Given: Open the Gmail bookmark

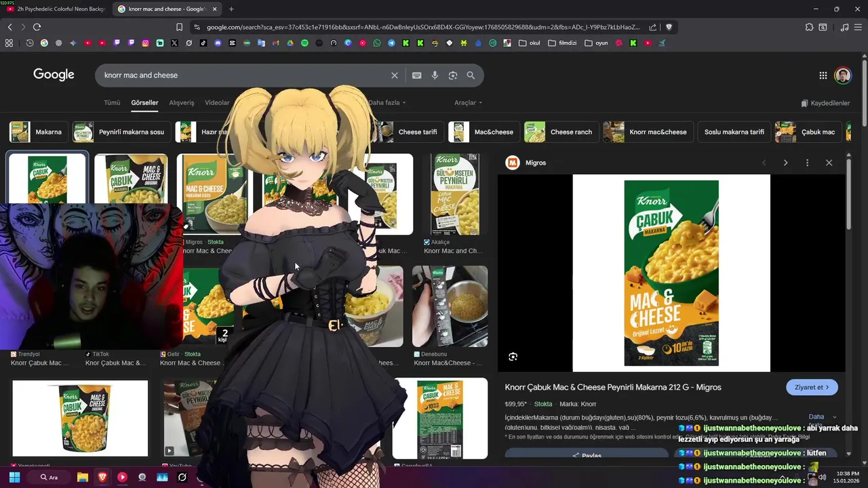Looking at the screenshot, I should (275, 43).
